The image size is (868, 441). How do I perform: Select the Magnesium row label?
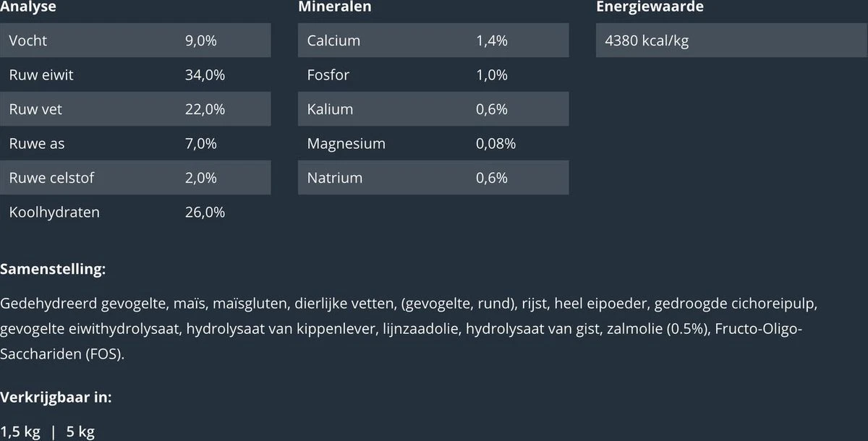tap(346, 144)
